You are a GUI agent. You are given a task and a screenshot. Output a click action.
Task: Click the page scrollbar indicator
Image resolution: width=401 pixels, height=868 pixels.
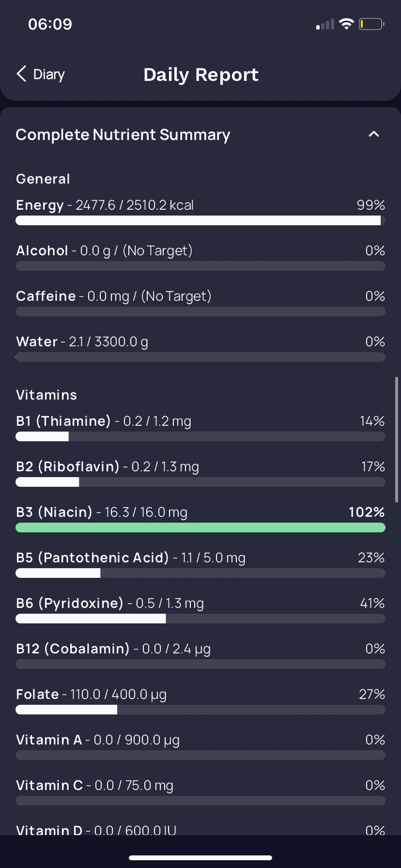397,440
